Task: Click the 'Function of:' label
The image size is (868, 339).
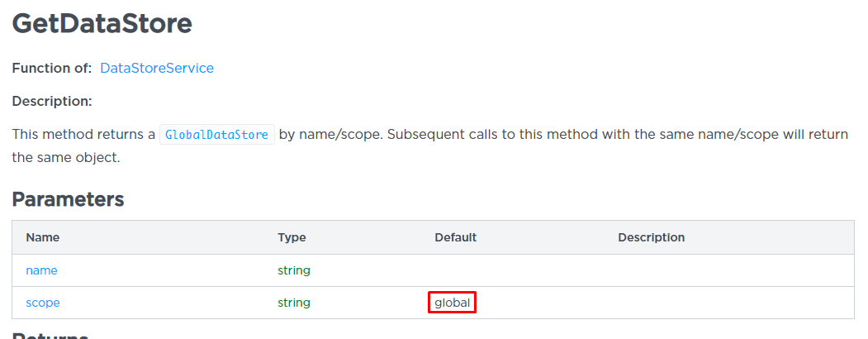Action: (x=51, y=69)
